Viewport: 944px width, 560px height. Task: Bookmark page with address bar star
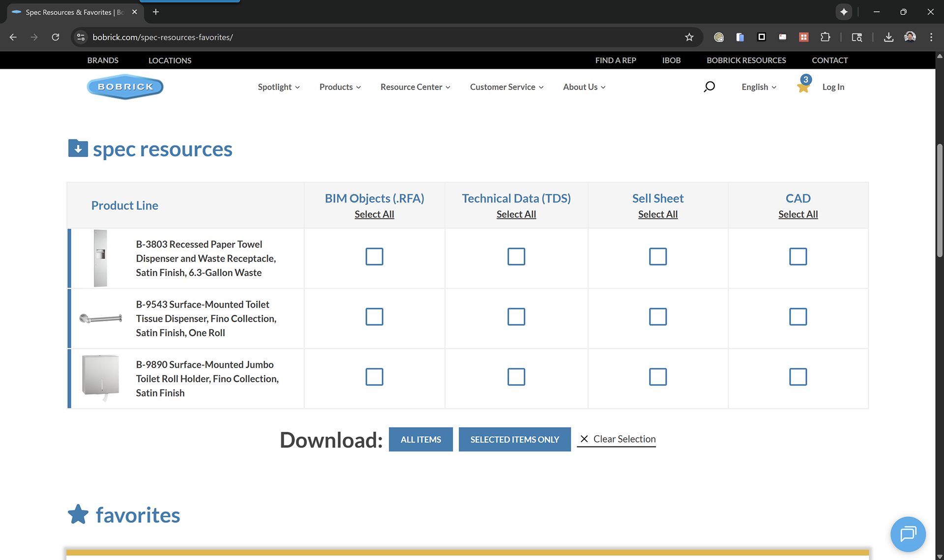point(689,37)
